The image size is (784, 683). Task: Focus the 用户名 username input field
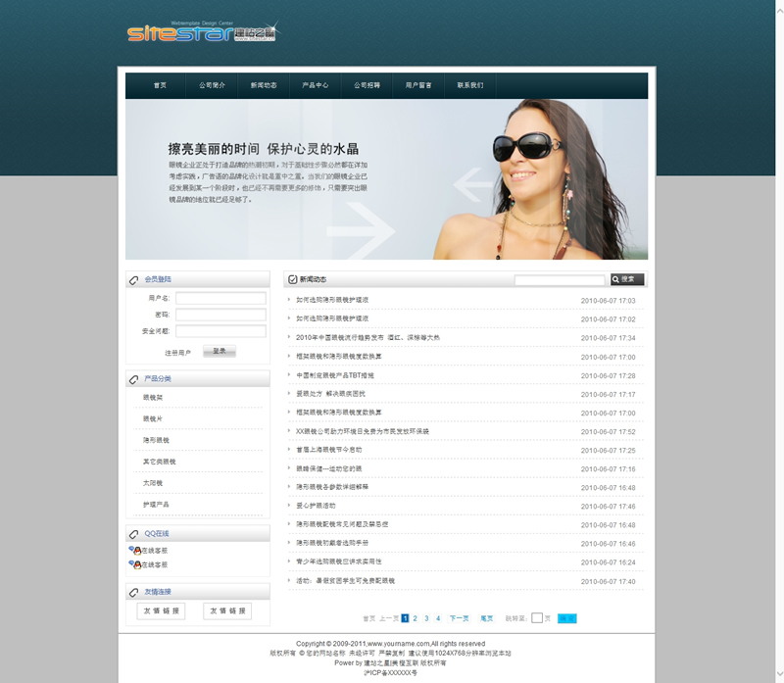[220, 298]
